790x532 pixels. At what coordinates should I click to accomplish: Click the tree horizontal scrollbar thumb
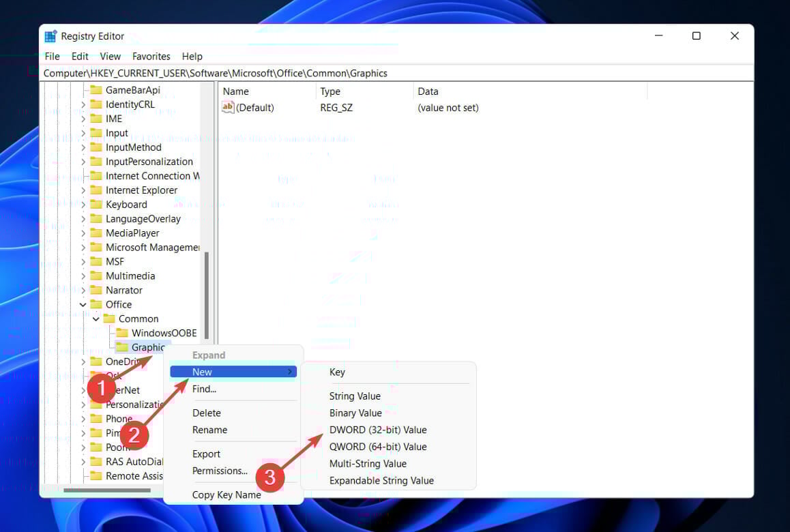107,490
